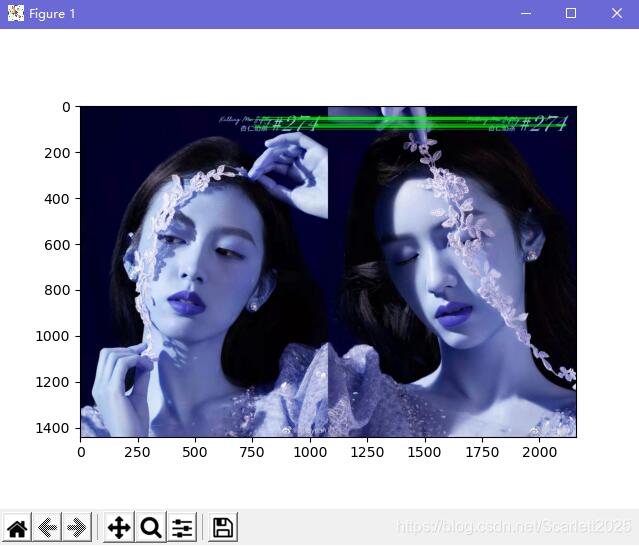Screen dimensions: 639x546
Task: Reset the plot to original view with Home icon
Action: (x=17, y=527)
